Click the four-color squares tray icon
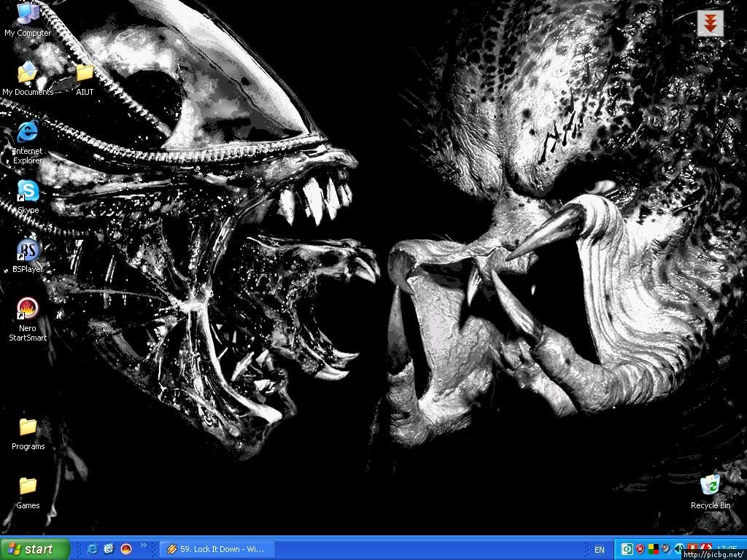Screen dimensions: 747x560 tap(654, 549)
